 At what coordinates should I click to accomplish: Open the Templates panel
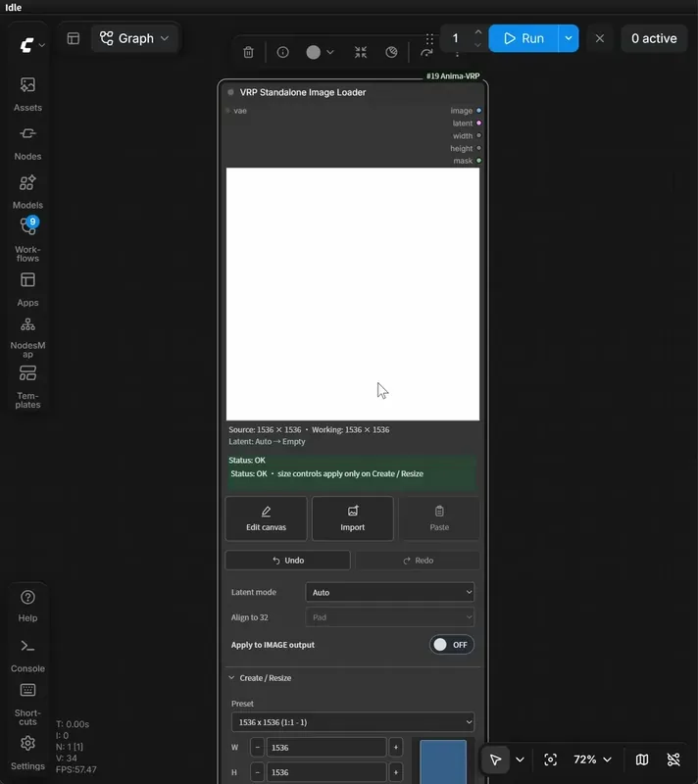coord(27,386)
